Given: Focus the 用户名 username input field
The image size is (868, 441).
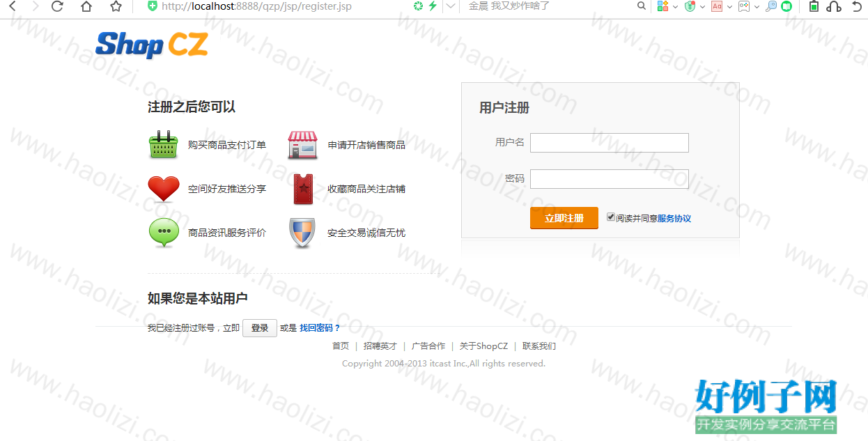Looking at the screenshot, I should pyautogui.click(x=610, y=142).
